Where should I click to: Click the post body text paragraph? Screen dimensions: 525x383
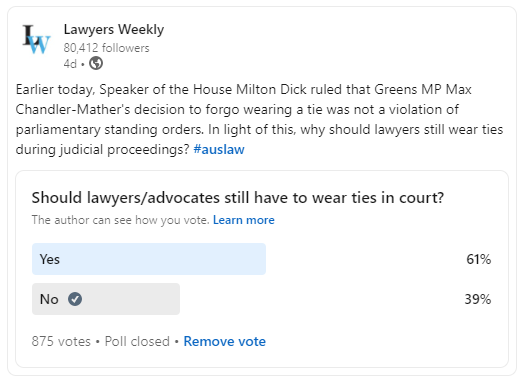click(259, 120)
